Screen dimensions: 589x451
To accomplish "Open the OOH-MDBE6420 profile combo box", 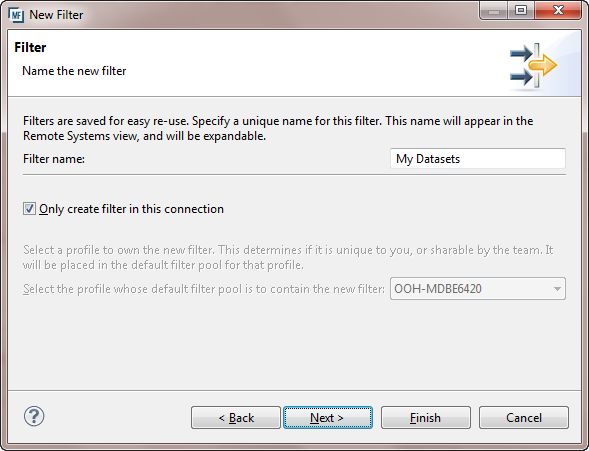I will click(x=478, y=289).
